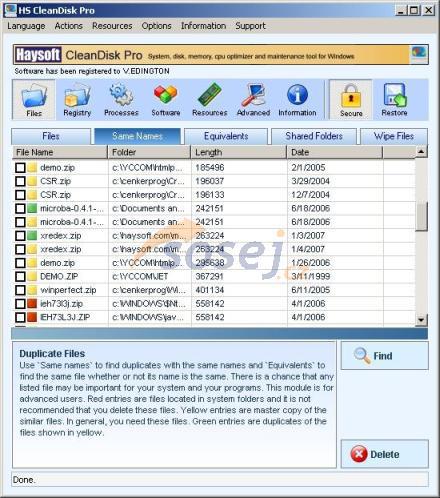
Task: Open the Software cubes icon
Action: click(166, 100)
